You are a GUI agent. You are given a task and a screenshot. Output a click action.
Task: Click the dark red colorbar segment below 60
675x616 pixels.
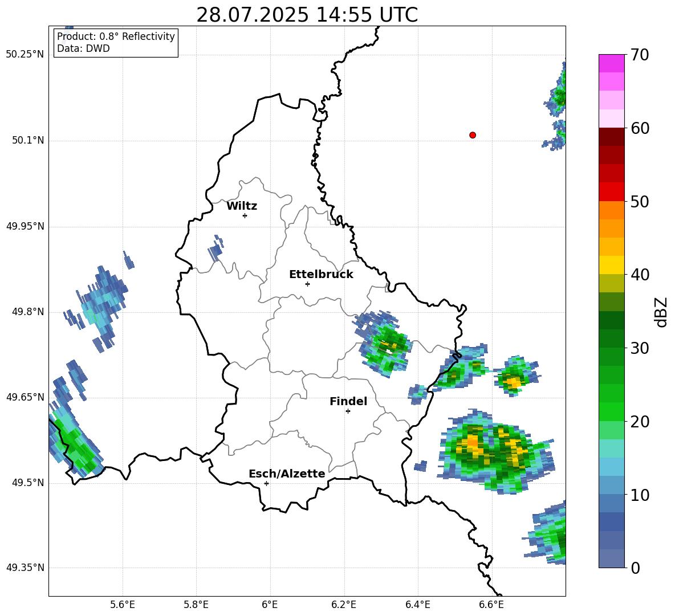coord(612,137)
